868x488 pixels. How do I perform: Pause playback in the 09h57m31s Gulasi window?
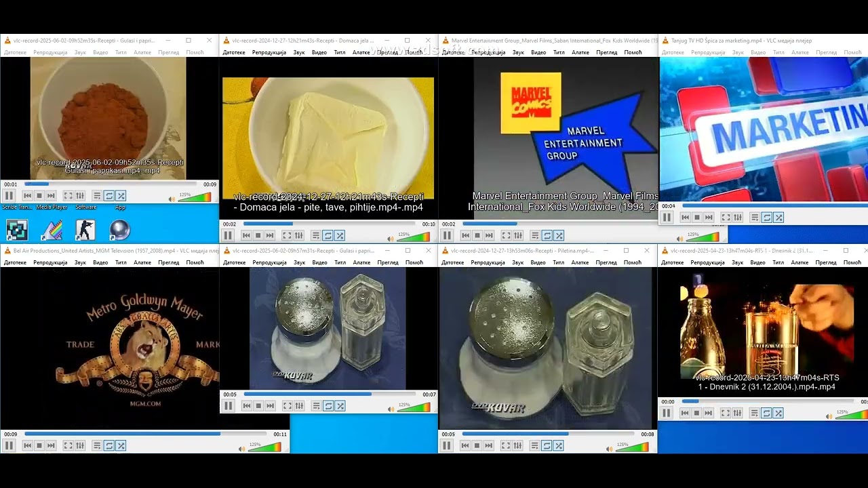pos(228,406)
